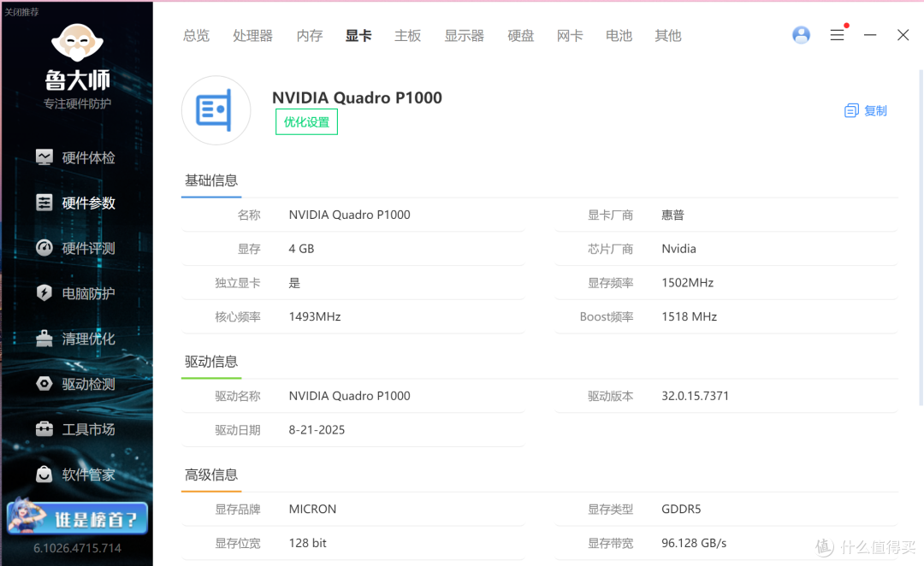Screen dimensions: 924x566
Task: Click the version number 6.1026.4715.714
Action: tap(77, 548)
